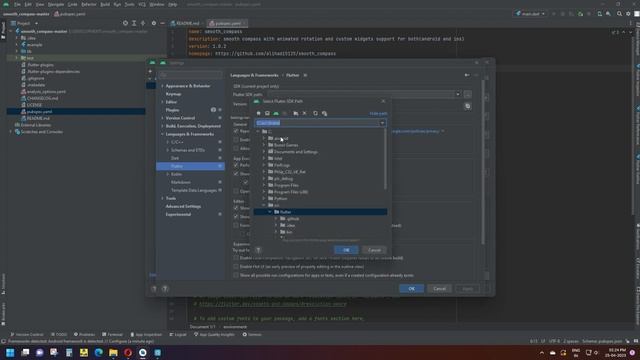Toggle show hidden files in SDK path chooser

(x=324, y=113)
